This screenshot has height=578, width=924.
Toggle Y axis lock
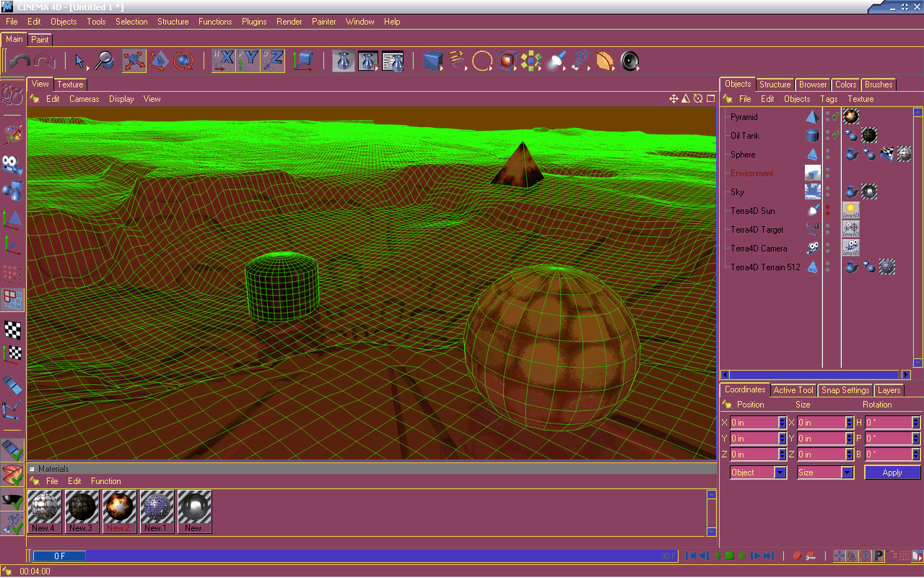(248, 61)
